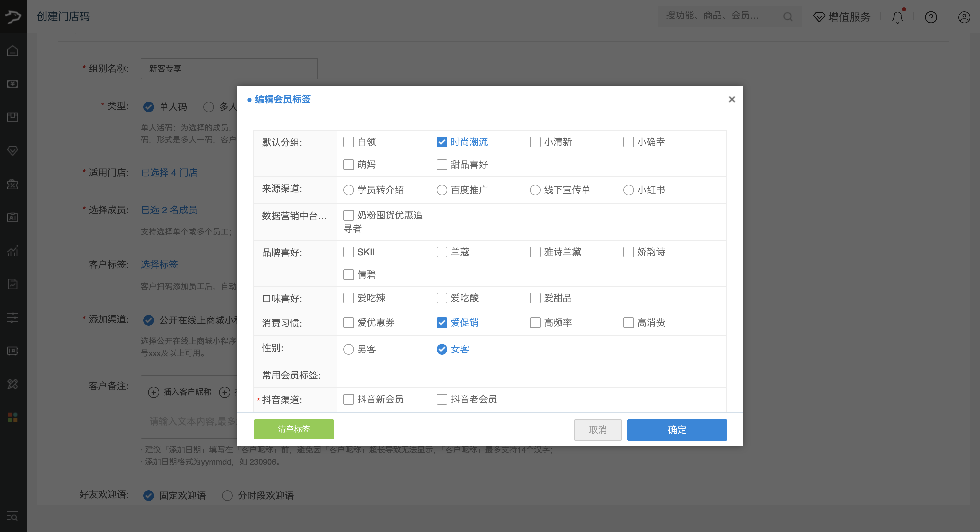The width and height of the screenshot is (980, 532).
Task: Check 奶粉囤货优惠追寻者 tag
Action: point(348,215)
